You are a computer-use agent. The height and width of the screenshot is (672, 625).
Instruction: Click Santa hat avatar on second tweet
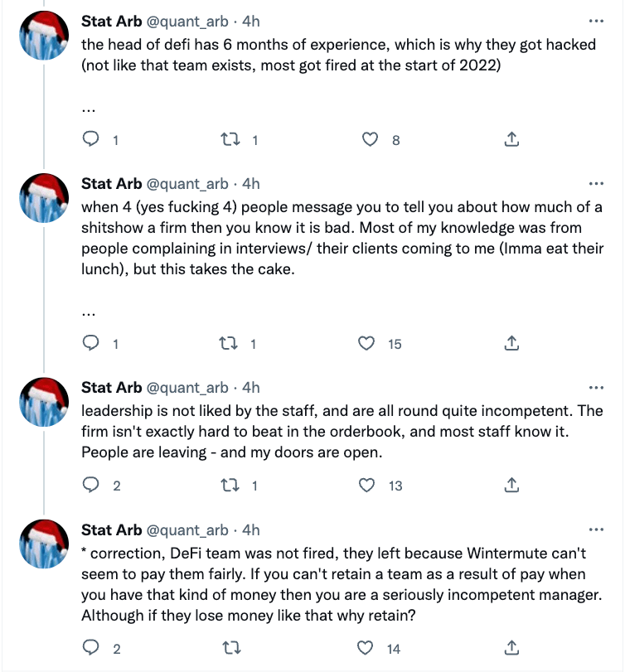43,201
